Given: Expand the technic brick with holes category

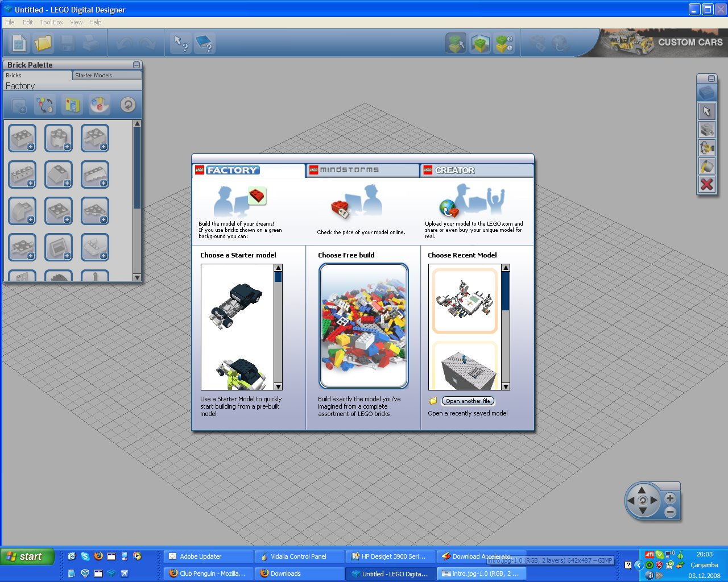Looking at the screenshot, I should 22,174.
